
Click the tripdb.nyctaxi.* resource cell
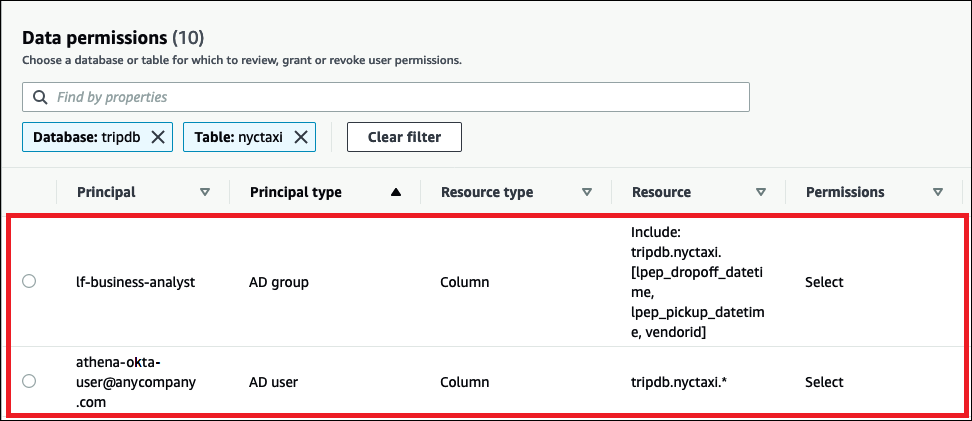click(x=679, y=382)
